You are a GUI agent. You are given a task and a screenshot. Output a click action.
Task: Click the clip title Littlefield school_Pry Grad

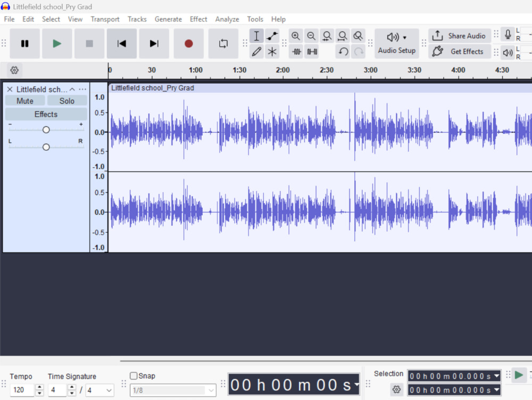tap(153, 88)
